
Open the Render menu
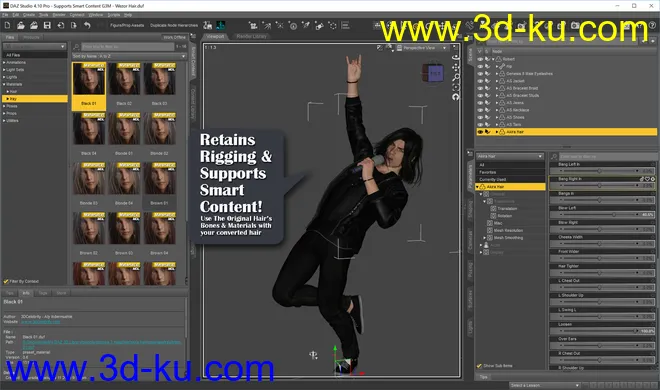click(59, 15)
